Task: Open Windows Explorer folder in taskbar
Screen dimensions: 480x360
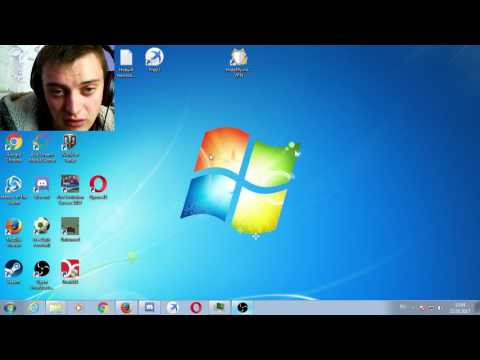Action: coord(55,307)
